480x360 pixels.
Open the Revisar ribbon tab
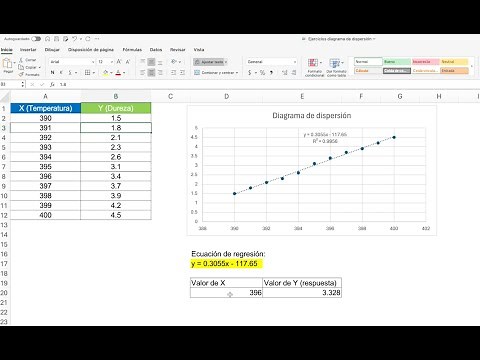[177, 50]
